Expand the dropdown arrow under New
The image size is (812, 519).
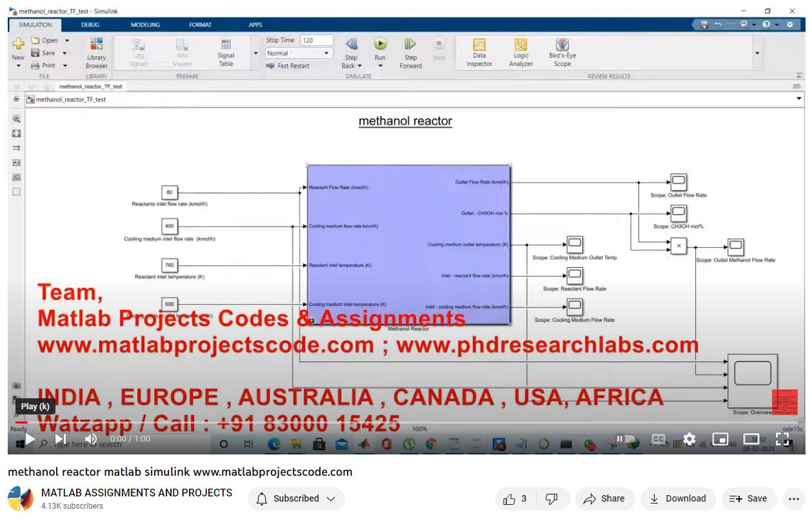(x=18, y=66)
